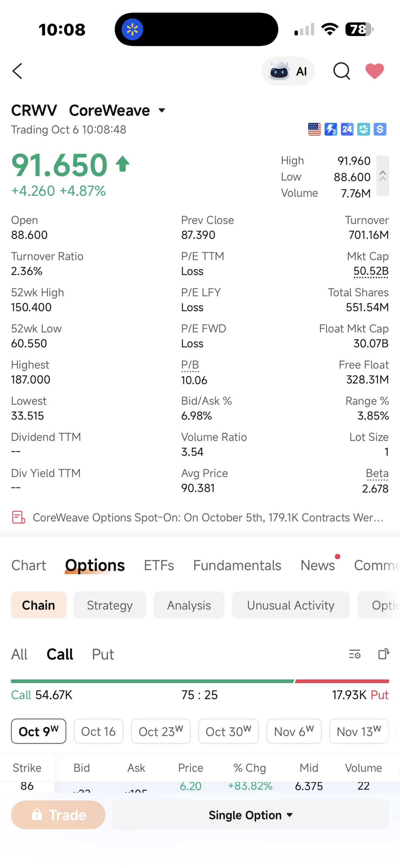Select the Put filter
Screen dimensions: 400x868
pos(103,654)
